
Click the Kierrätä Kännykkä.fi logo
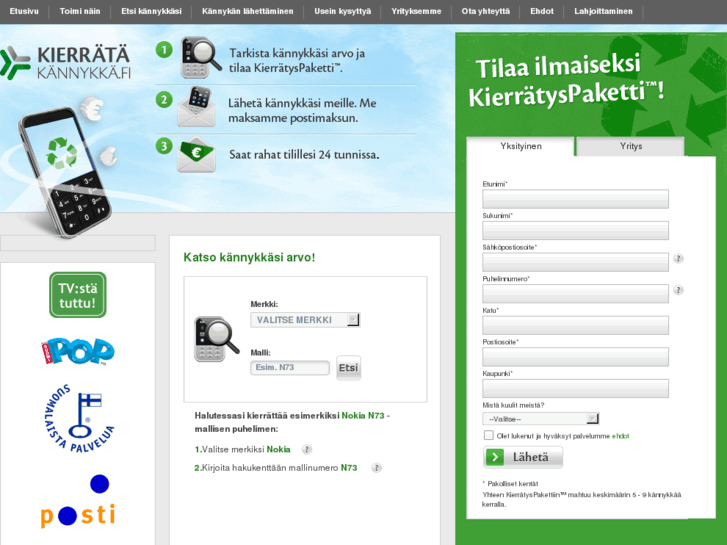[x=65, y=63]
